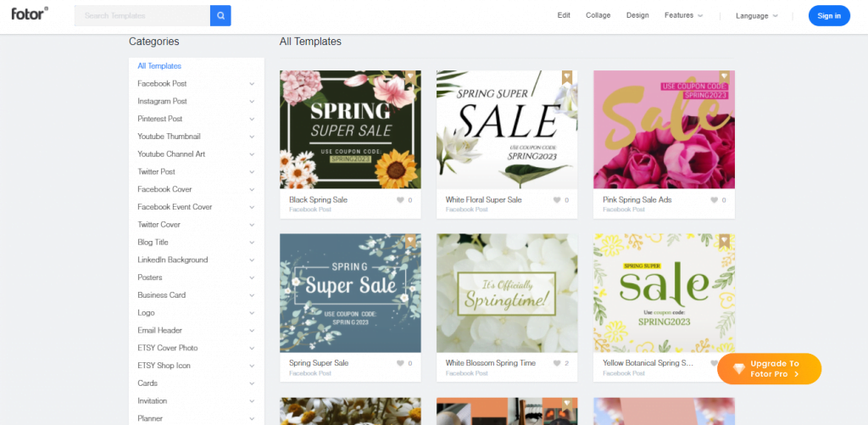Open the Language dropdown

coord(757,15)
